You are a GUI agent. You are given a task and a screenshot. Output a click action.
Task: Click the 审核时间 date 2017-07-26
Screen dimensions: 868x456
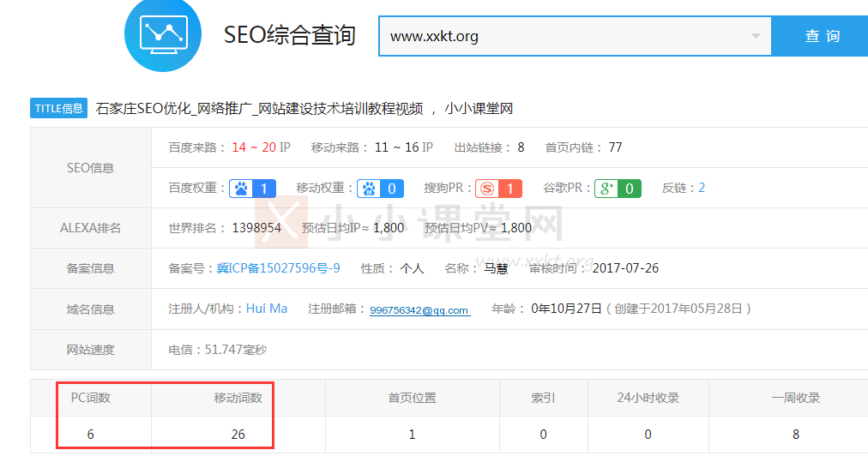pos(625,268)
